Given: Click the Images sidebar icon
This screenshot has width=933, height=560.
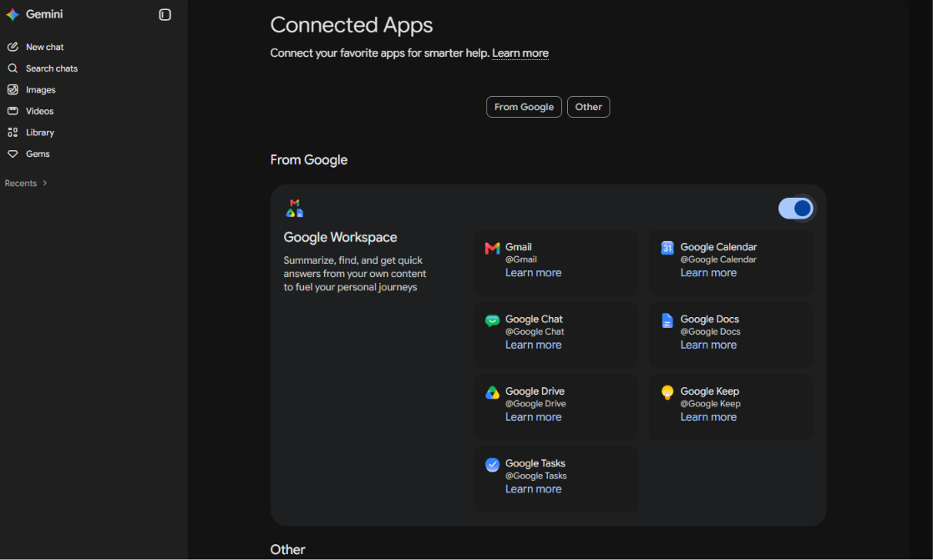Looking at the screenshot, I should tap(13, 90).
